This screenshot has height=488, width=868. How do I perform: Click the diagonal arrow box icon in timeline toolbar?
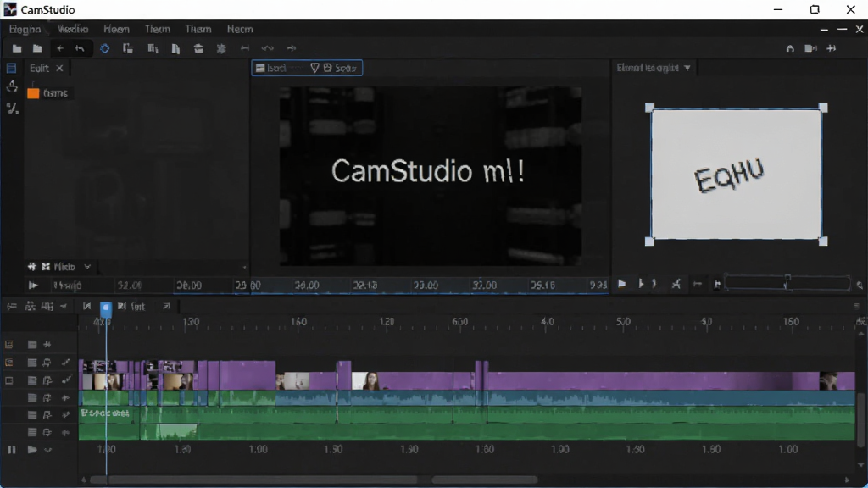coord(167,306)
